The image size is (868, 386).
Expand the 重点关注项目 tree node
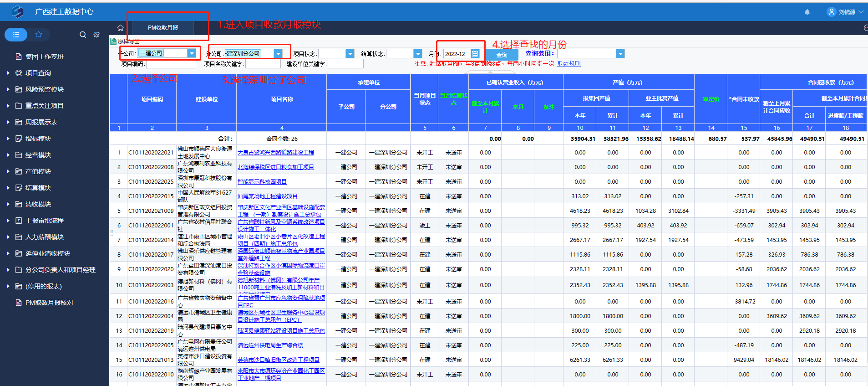(x=8, y=106)
